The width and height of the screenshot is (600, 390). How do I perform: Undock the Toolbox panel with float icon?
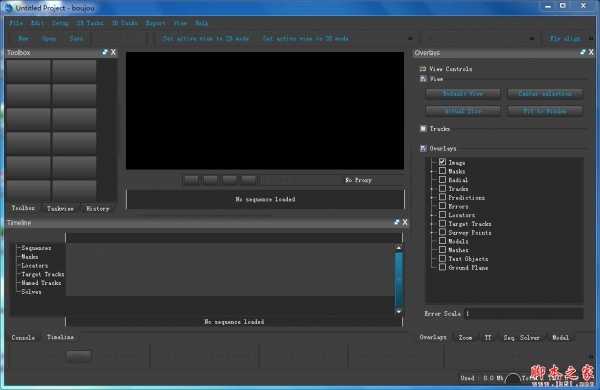(x=105, y=52)
